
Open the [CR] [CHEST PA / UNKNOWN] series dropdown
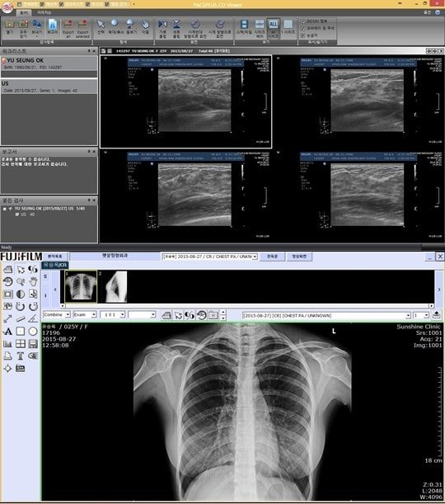[326, 315]
